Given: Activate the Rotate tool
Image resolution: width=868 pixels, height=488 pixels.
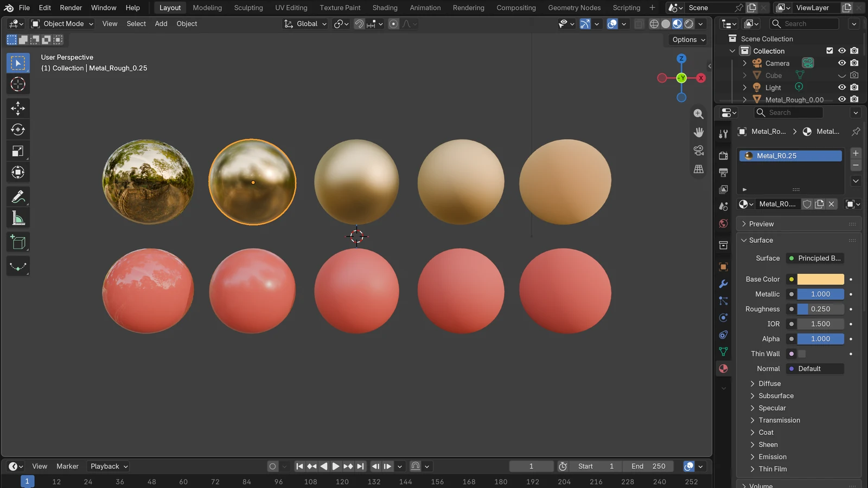Looking at the screenshot, I should (18, 130).
